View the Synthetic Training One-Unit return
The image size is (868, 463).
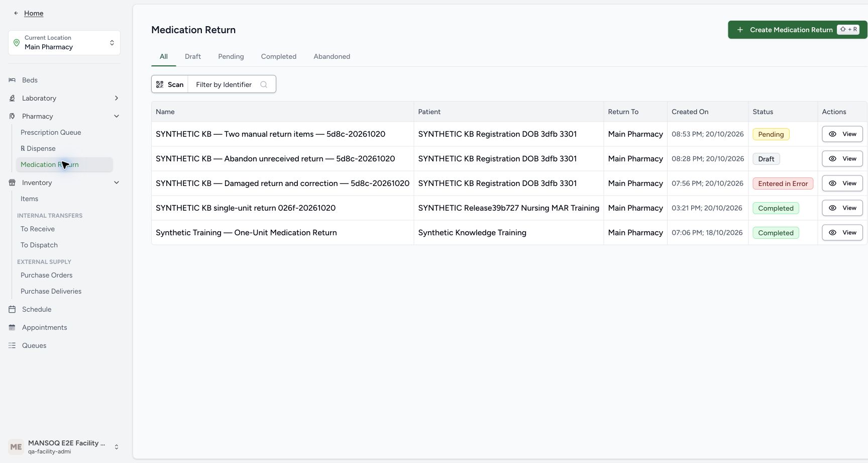pos(842,233)
